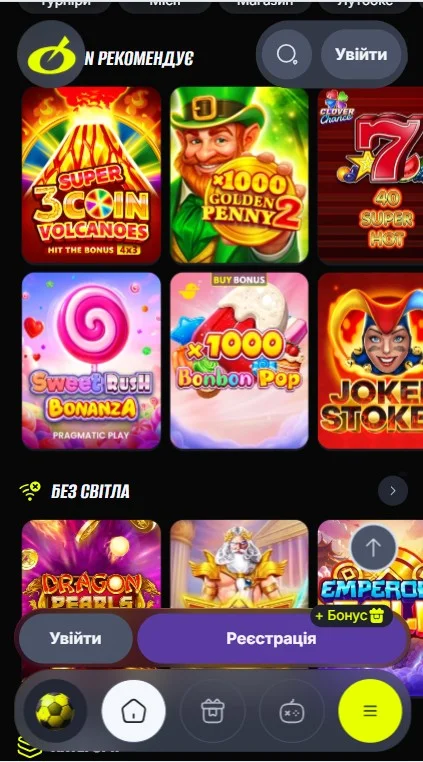Select the home icon in bottom bar
423x762 pixels.
[x=133, y=711]
